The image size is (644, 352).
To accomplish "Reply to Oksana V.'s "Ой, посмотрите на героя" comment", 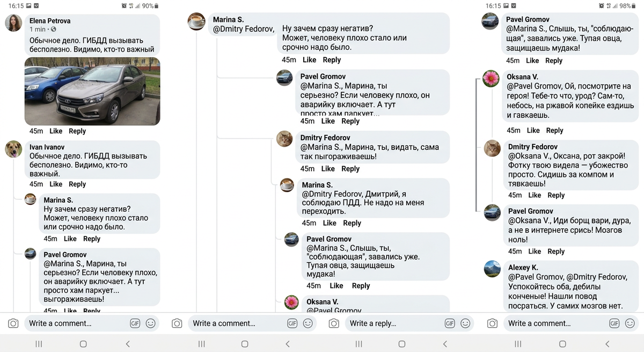I will (x=554, y=131).
